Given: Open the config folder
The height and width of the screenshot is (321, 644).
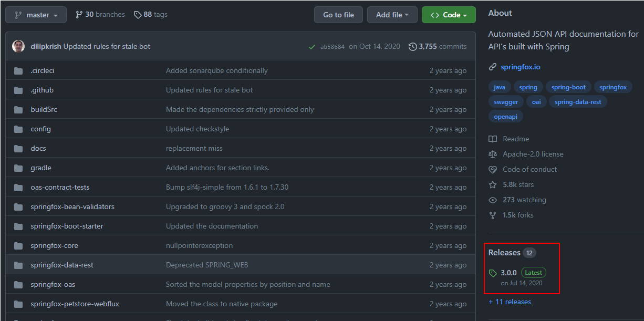Looking at the screenshot, I should click(x=40, y=129).
